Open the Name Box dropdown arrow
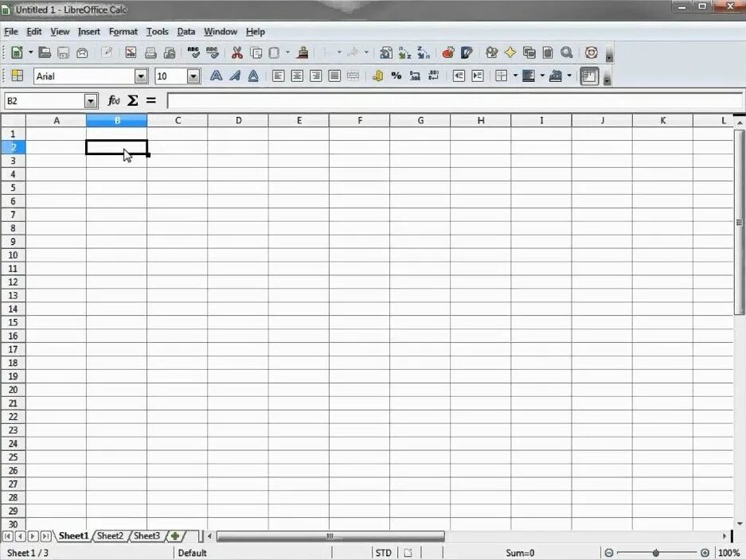The height and width of the screenshot is (560, 746). [91, 101]
